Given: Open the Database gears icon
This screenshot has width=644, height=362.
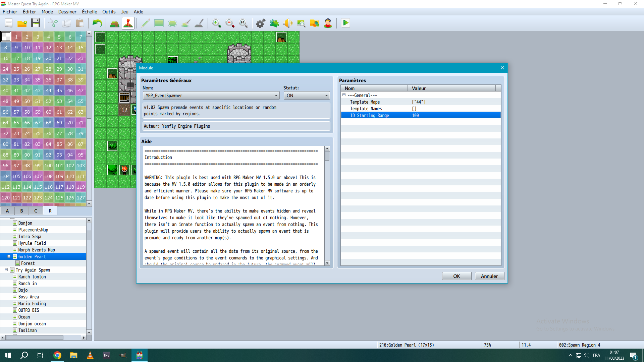Looking at the screenshot, I should coord(261,23).
